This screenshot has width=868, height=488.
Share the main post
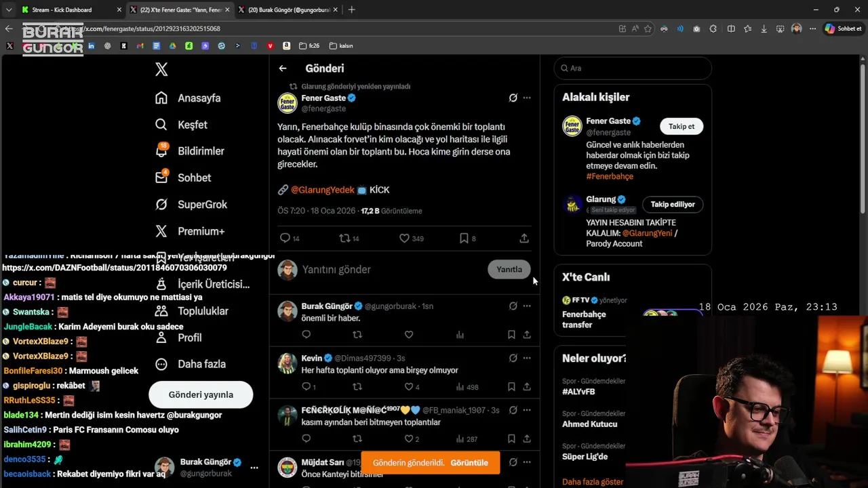524,238
